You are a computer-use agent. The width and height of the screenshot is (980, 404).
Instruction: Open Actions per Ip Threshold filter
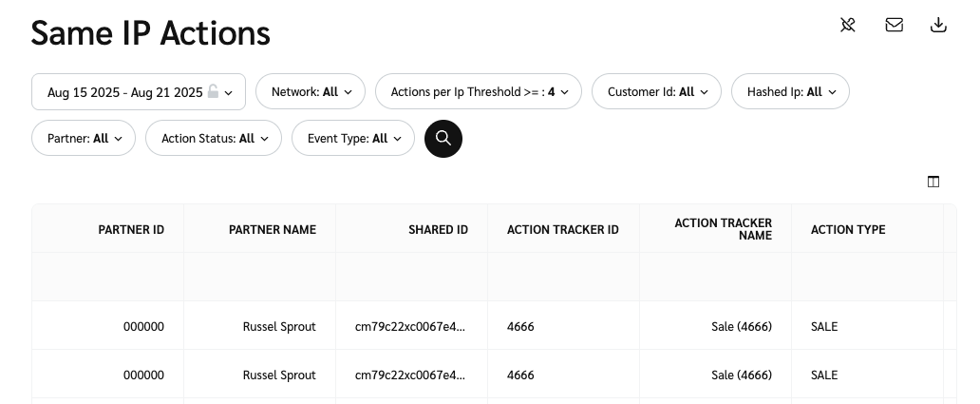click(x=479, y=92)
